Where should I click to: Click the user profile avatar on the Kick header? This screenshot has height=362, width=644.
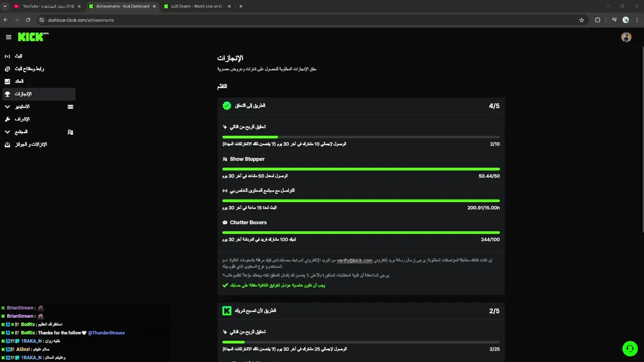coord(626,37)
